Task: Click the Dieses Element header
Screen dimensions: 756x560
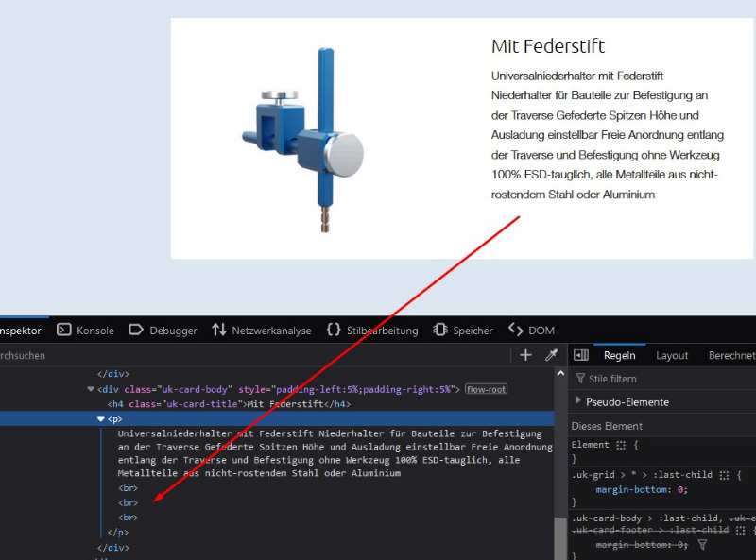Action: tap(607, 426)
